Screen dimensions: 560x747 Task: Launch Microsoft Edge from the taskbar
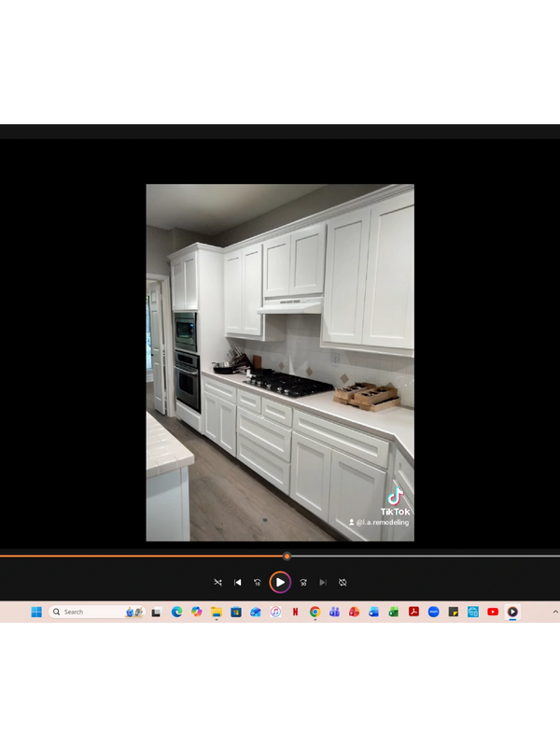pyautogui.click(x=176, y=612)
